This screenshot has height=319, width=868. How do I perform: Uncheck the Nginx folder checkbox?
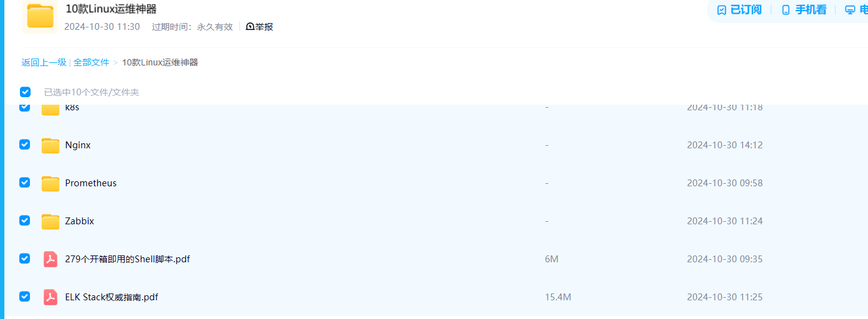[24, 145]
